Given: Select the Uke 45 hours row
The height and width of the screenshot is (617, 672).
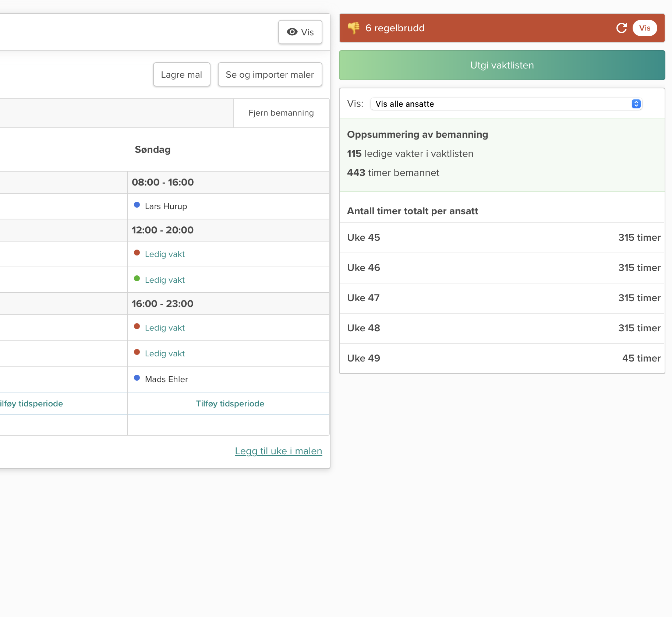Looking at the screenshot, I should point(502,237).
